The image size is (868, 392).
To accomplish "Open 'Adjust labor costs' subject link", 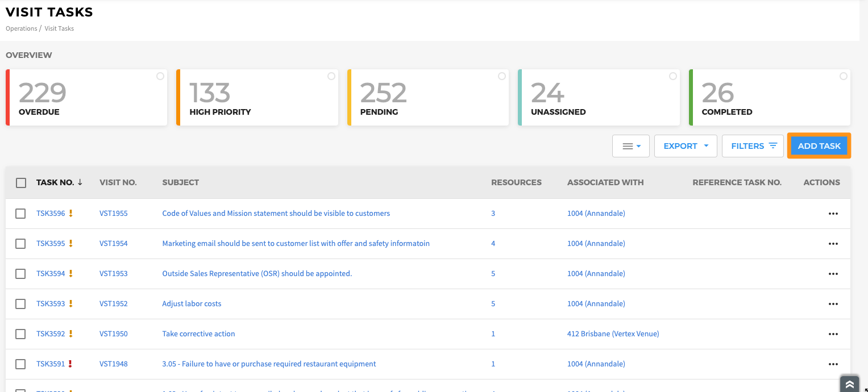I will (x=192, y=304).
